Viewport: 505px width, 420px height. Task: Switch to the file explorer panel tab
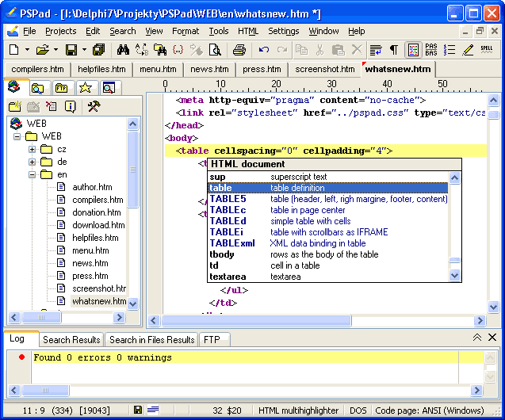(x=38, y=88)
